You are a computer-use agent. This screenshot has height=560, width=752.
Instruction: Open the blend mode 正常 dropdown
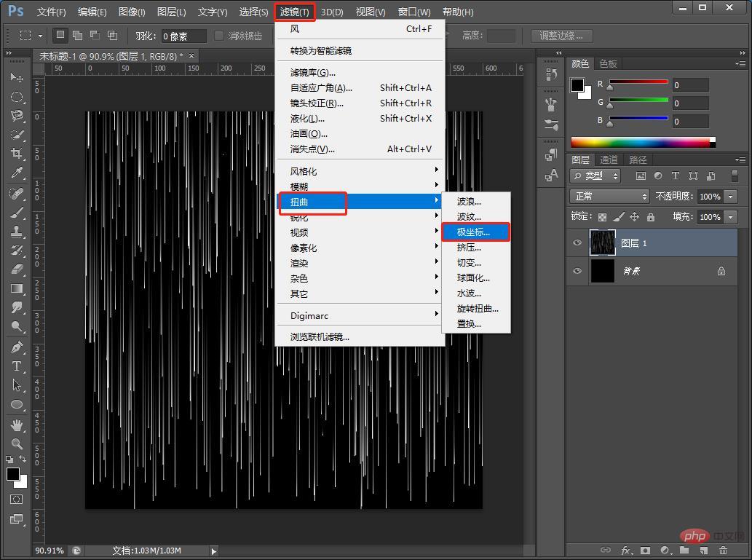609,197
